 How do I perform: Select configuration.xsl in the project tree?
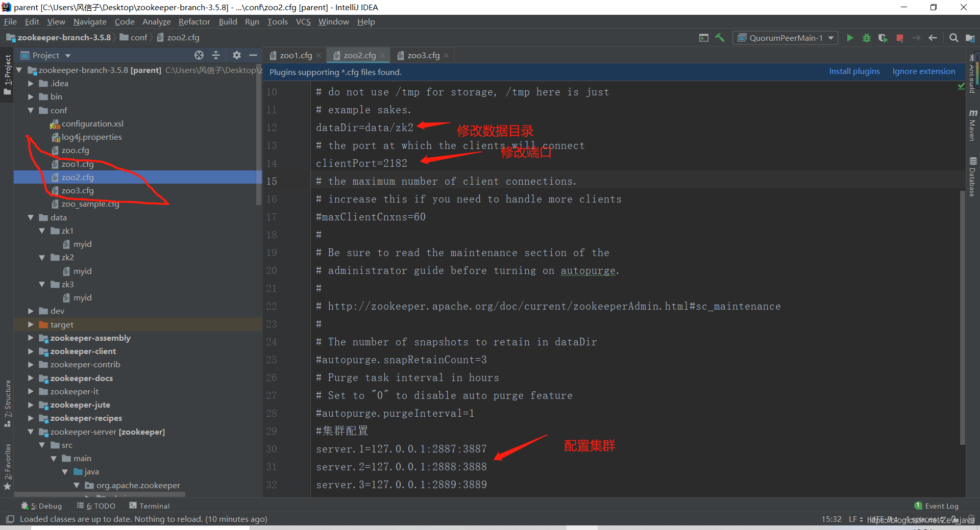(x=92, y=123)
